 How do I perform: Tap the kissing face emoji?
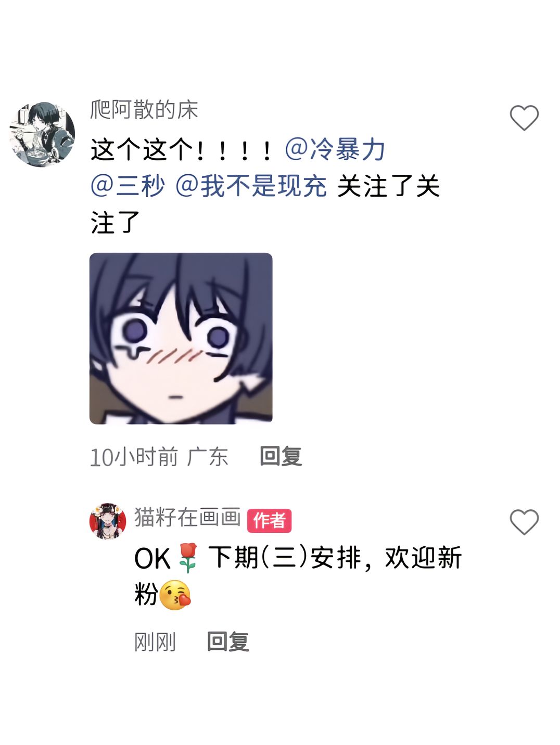(175, 595)
